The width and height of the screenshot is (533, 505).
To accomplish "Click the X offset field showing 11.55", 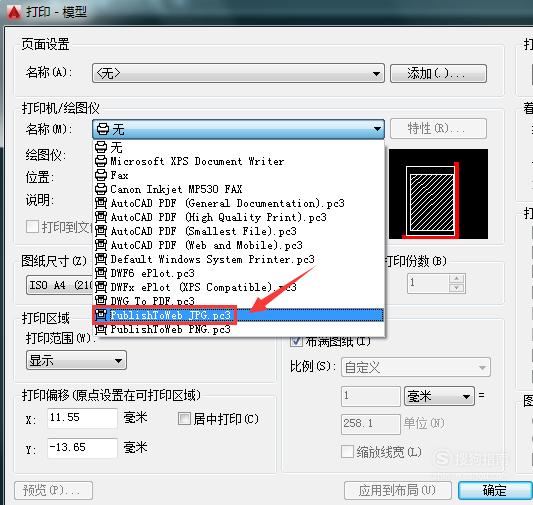I will (82, 418).
